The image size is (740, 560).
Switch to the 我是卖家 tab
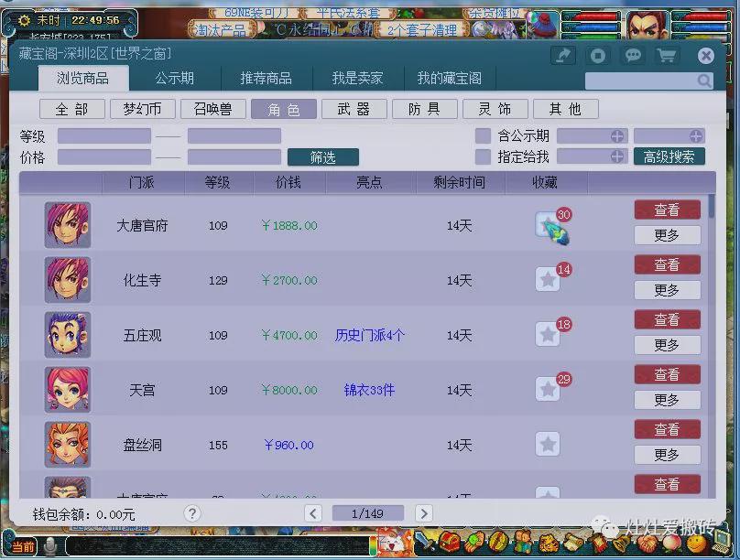point(360,79)
